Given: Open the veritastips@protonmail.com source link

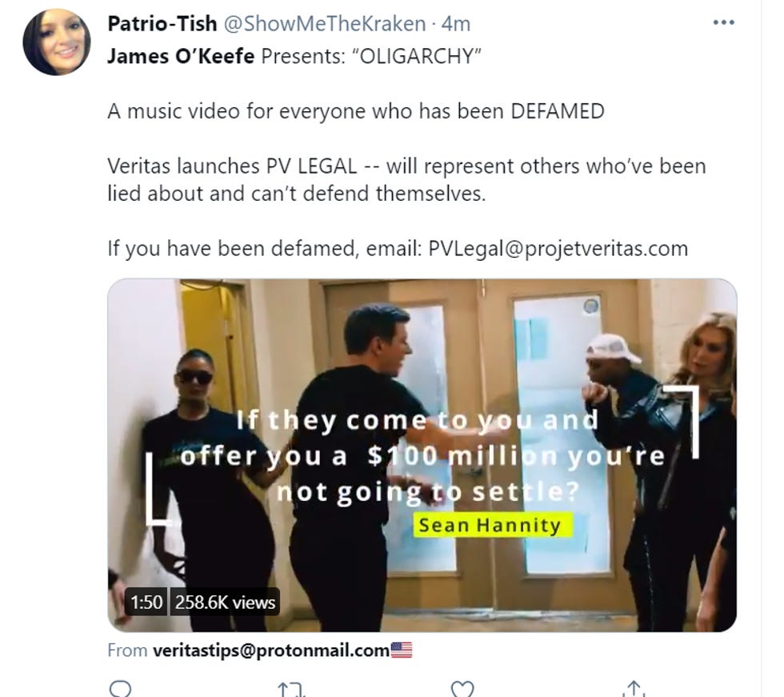Looking at the screenshot, I should 271,651.
